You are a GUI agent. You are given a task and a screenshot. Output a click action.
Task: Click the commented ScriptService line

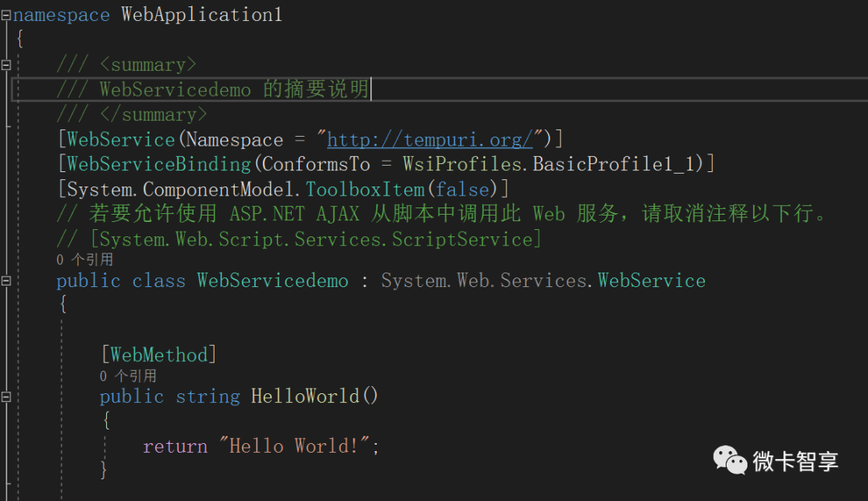point(299,240)
